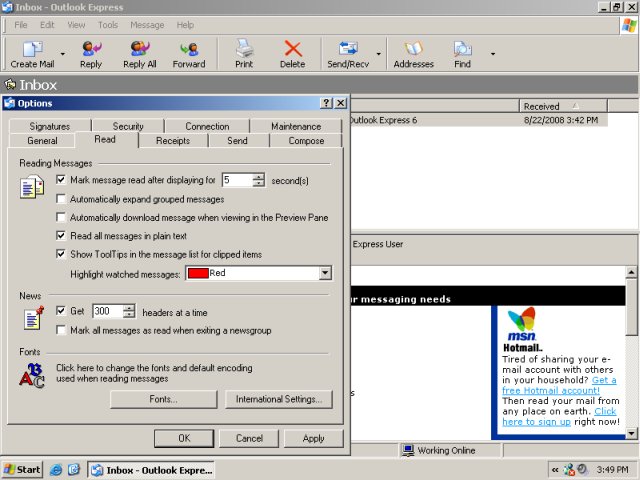Expand the Find dropdown arrow
The image size is (640, 480).
point(493,53)
